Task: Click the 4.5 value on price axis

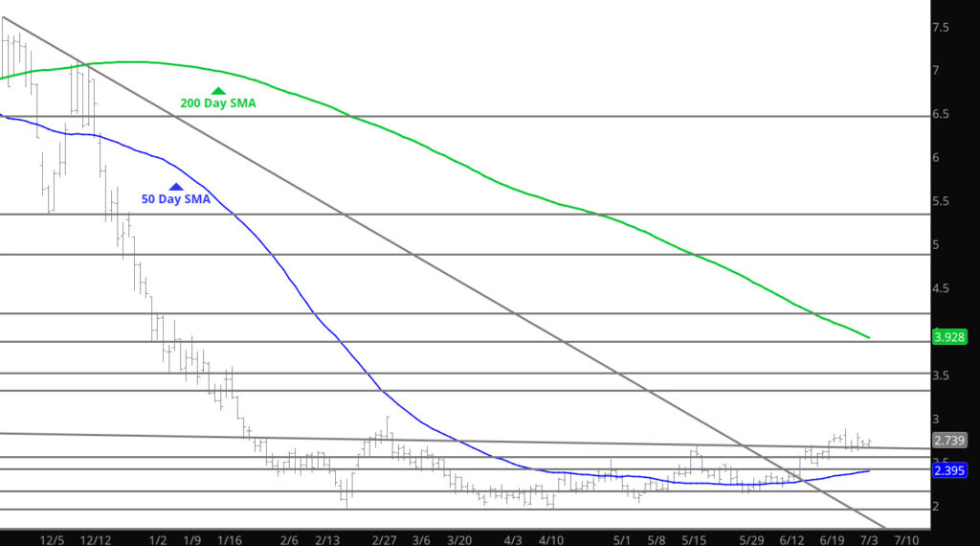Action: pos(942,288)
